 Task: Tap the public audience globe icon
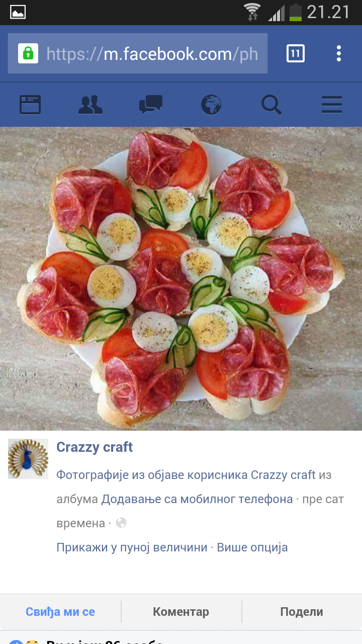(121, 523)
